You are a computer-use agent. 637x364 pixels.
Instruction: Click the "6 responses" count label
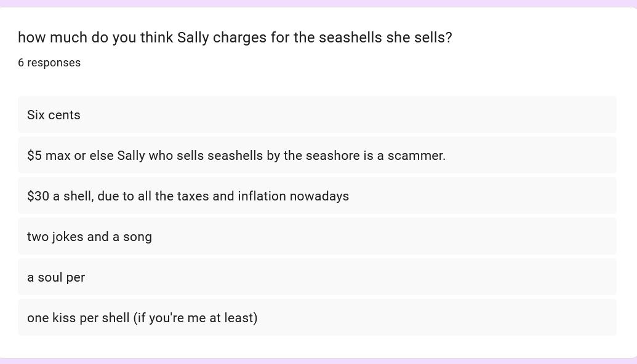(x=49, y=63)
